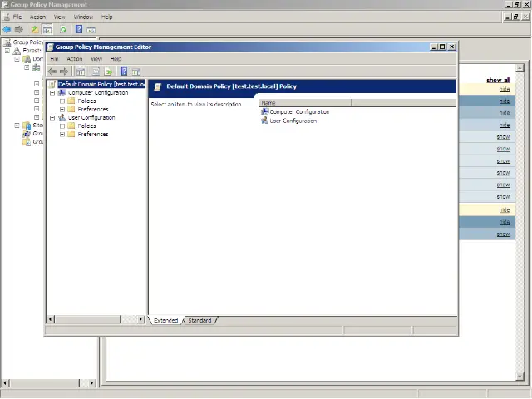The image size is (532, 399).
Task: Click Forward arrow in Editor toolbar
Action: pyautogui.click(x=64, y=71)
